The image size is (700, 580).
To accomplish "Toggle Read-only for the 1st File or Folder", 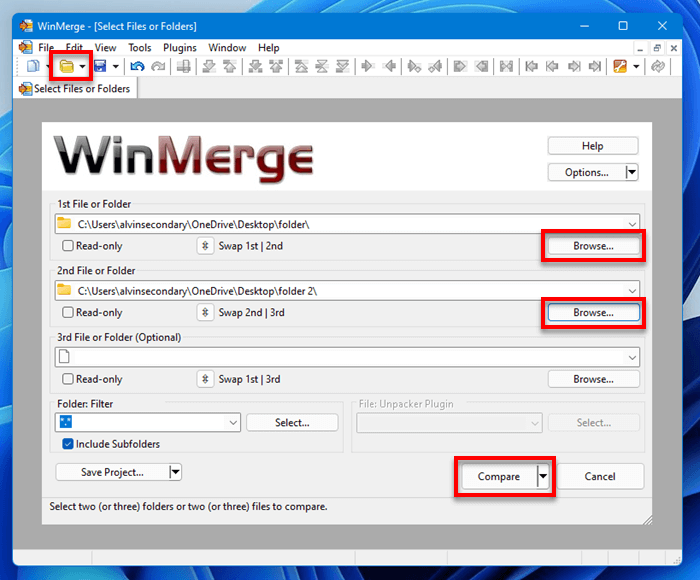I will point(67,246).
